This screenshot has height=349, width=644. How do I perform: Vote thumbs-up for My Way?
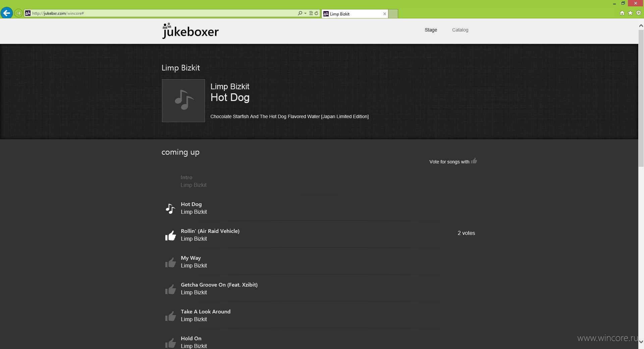pyautogui.click(x=170, y=262)
